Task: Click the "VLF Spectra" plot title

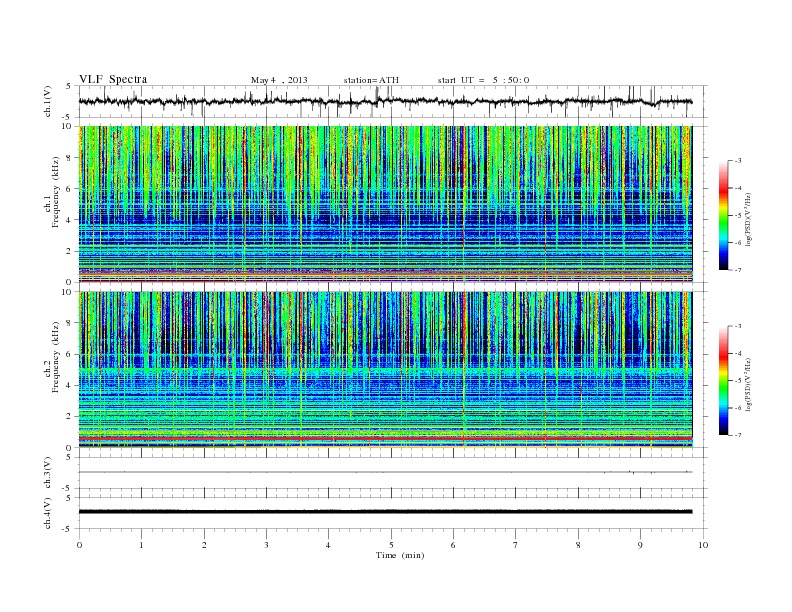Action: [113, 79]
